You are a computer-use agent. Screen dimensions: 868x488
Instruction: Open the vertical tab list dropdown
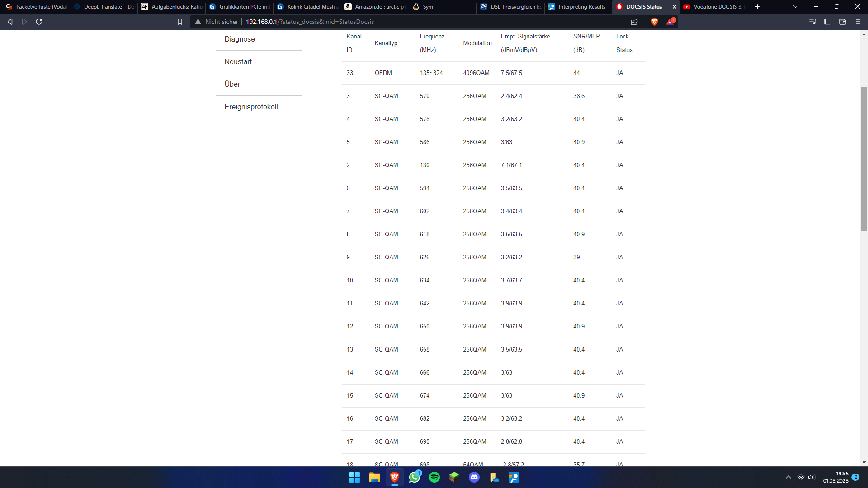(x=794, y=7)
